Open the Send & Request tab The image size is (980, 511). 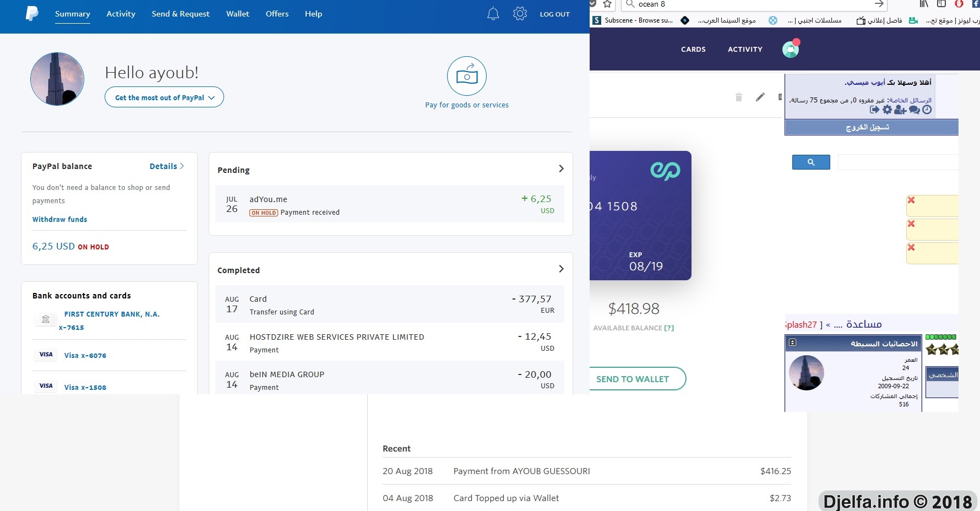[x=181, y=14]
